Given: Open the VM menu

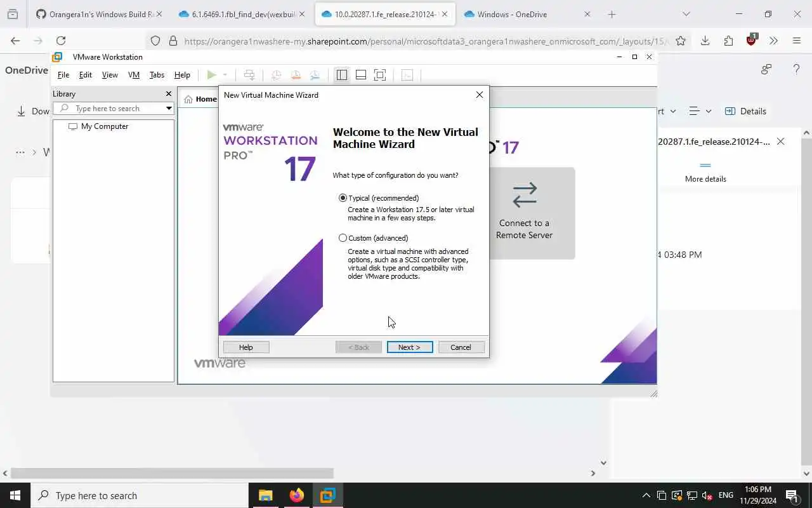Looking at the screenshot, I should click(x=134, y=75).
